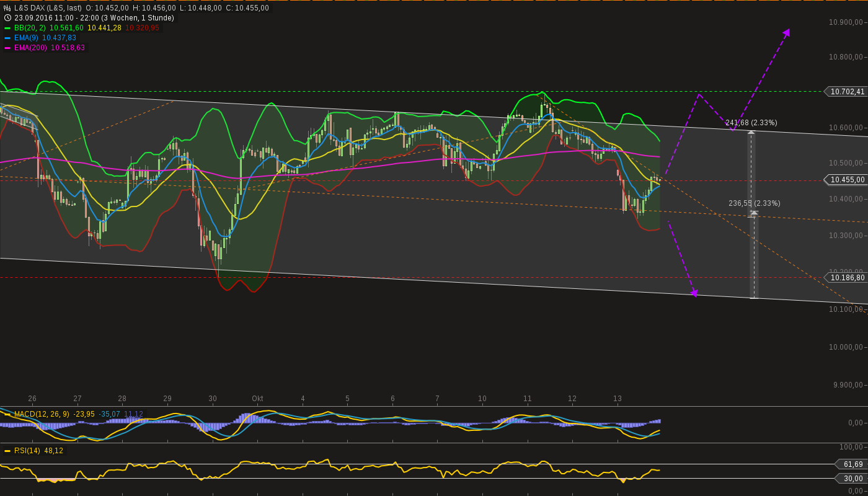Screen dimensions: 868x496
Task: Click date label 12 on the time axis
Action: 572,399
